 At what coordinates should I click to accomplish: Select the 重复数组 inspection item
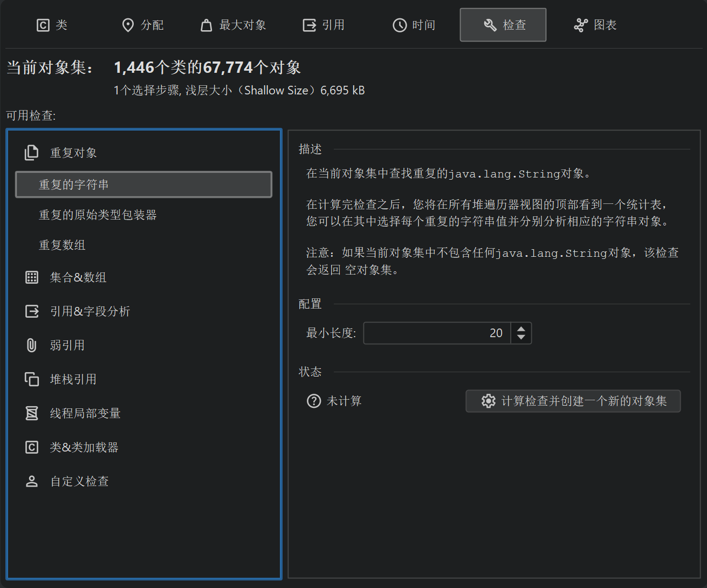click(62, 245)
